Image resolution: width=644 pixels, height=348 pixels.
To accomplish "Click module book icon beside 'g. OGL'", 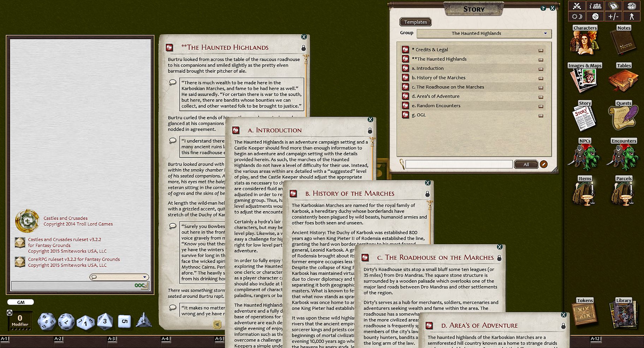I will pos(541,115).
